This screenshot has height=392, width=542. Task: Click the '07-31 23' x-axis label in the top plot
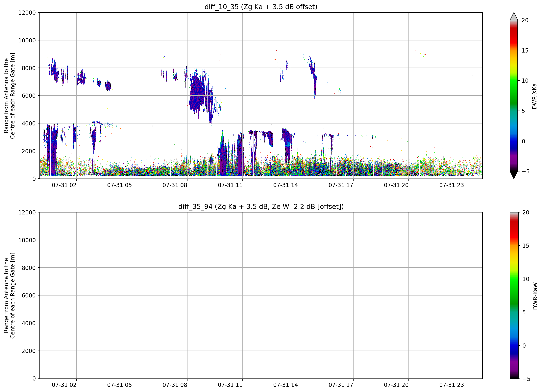point(451,185)
